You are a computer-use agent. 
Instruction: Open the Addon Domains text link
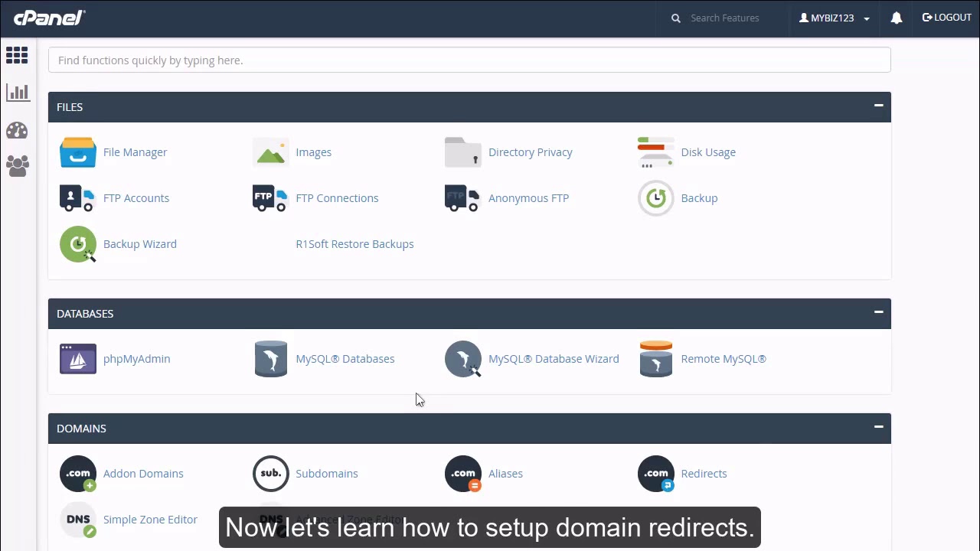coord(143,474)
